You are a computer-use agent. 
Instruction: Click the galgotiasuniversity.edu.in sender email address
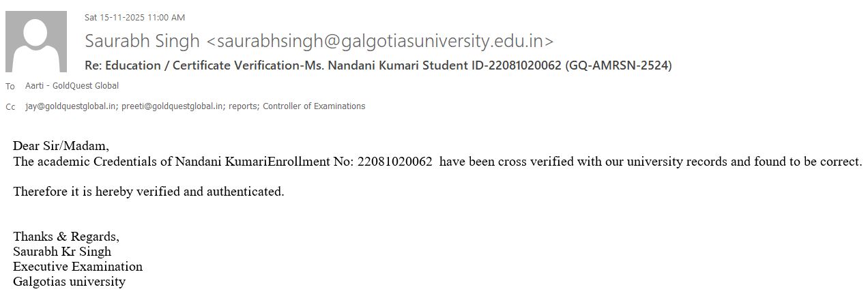click(380, 41)
